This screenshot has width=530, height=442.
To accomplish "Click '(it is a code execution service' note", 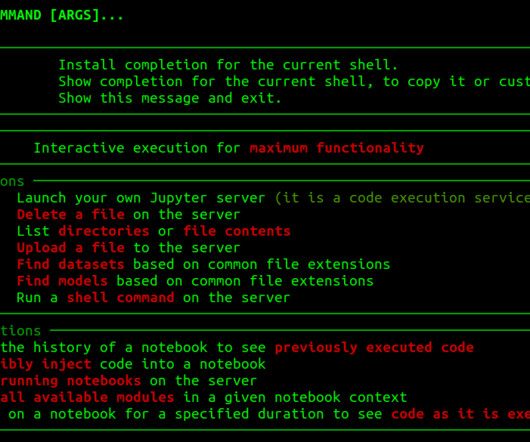I will tap(402, 198).
